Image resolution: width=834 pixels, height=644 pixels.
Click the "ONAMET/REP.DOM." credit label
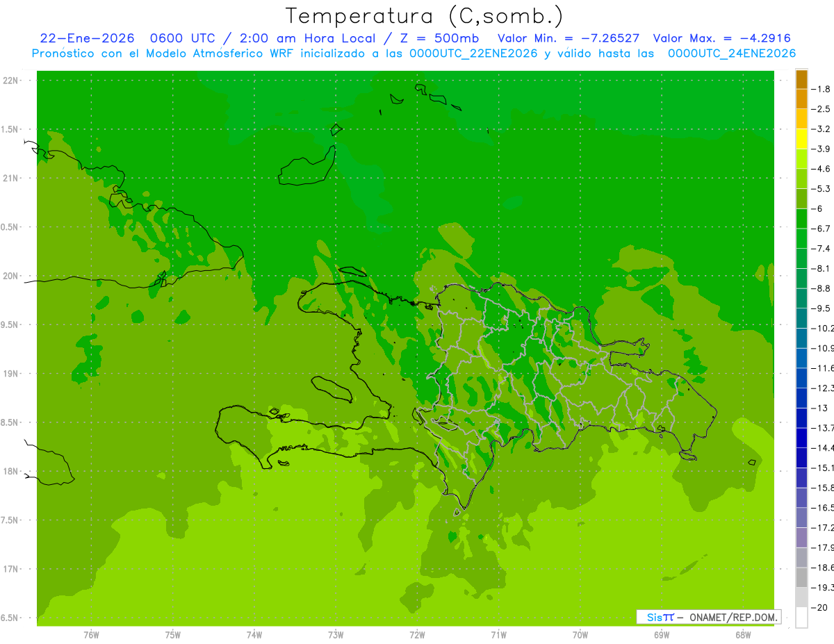point(734,617)
